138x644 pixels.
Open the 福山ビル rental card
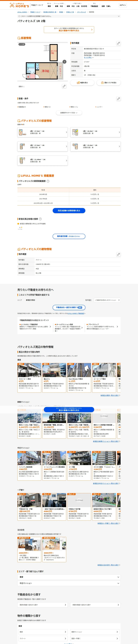click(54, 378)
